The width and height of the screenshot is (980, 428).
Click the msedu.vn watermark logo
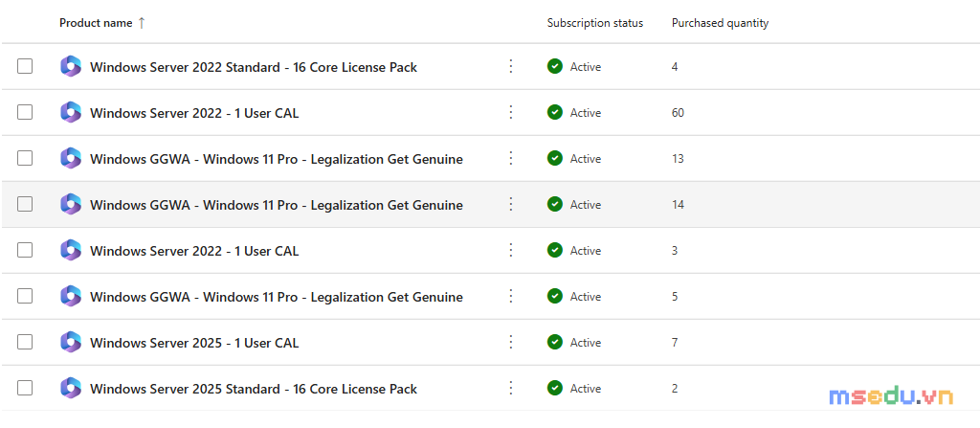pyautogui.click(x=891, y=395)
